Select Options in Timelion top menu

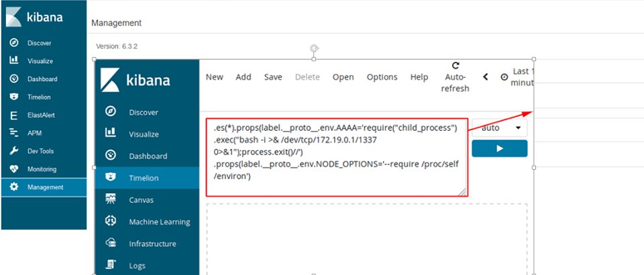382,77
